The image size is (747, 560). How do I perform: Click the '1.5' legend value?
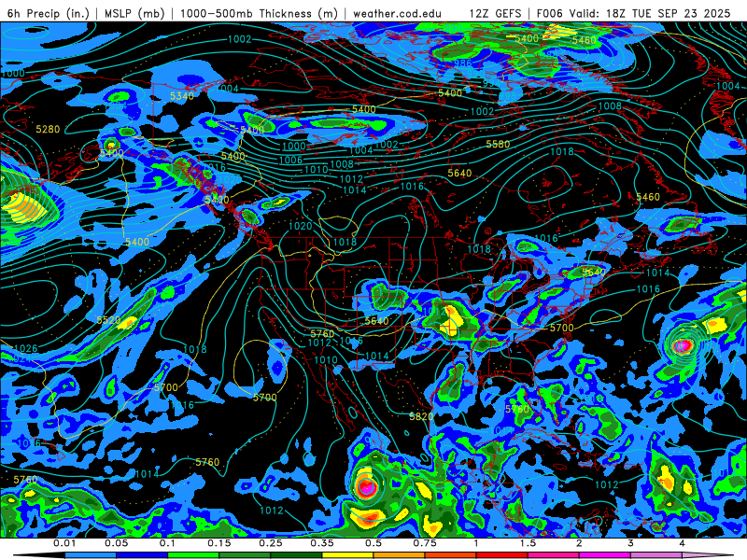528,543
